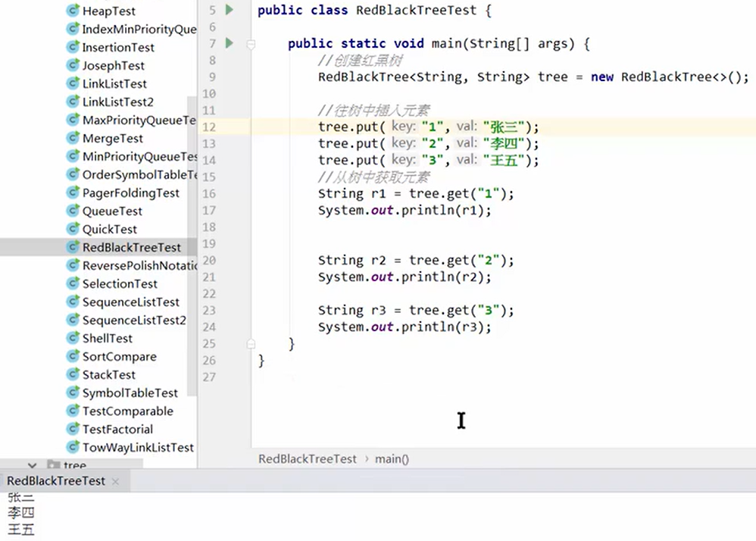Click StackTest class icon
The image size is (756, 541).
(73, 374)
